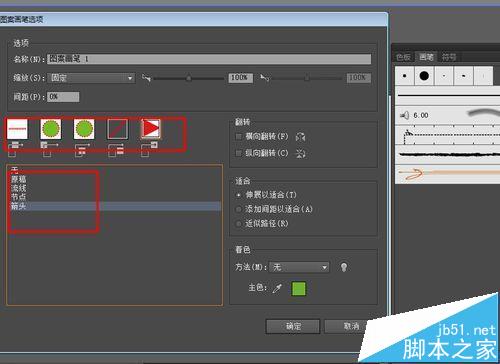Switch to the 符号 tab
The height and width of the screenshot is (364, 500).
coord(449,57)
